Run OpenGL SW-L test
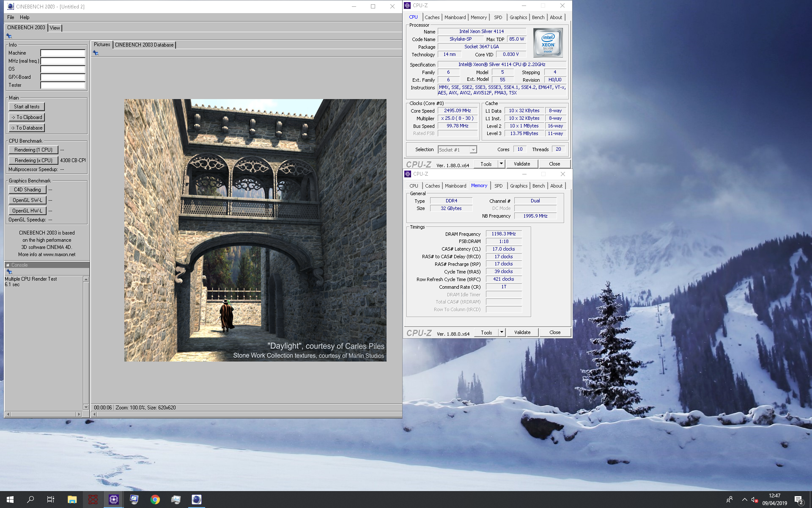 tap(27, 200)
